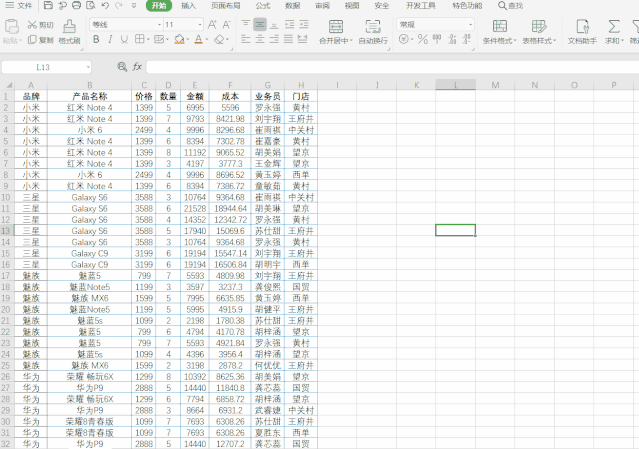The width and height of the screenshot is (639, 449).
Task: Click the Search (查找) button
Action: [511, 6]
